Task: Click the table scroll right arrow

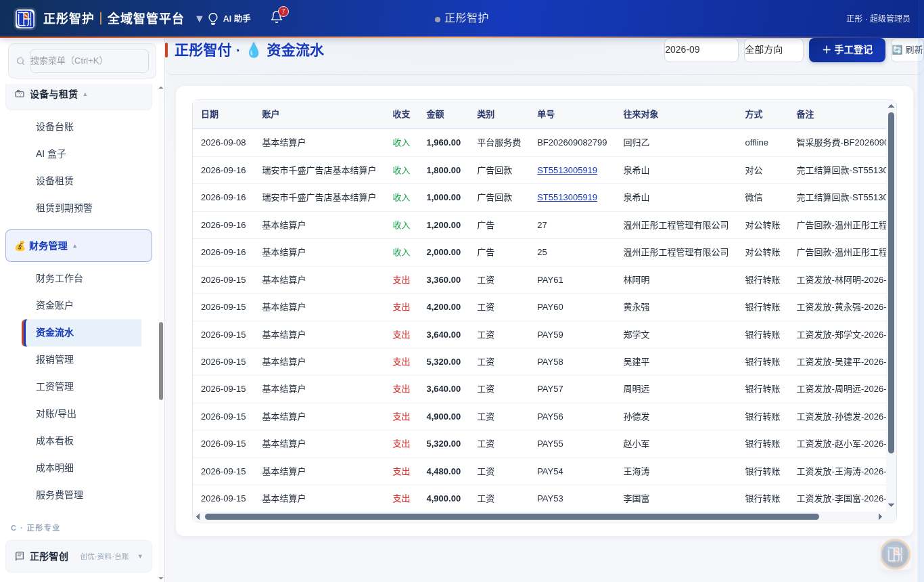Action: tap(880, 516)
